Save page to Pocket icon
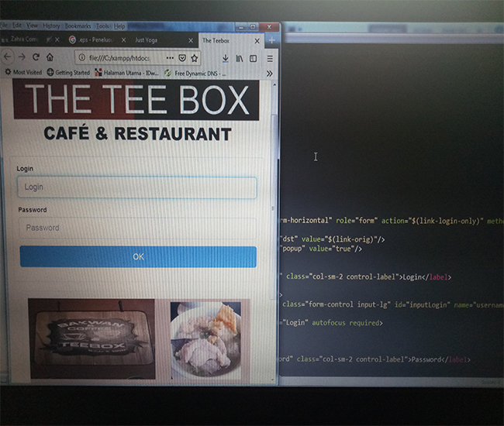This screenshot has width=504, height=426. 182,58
